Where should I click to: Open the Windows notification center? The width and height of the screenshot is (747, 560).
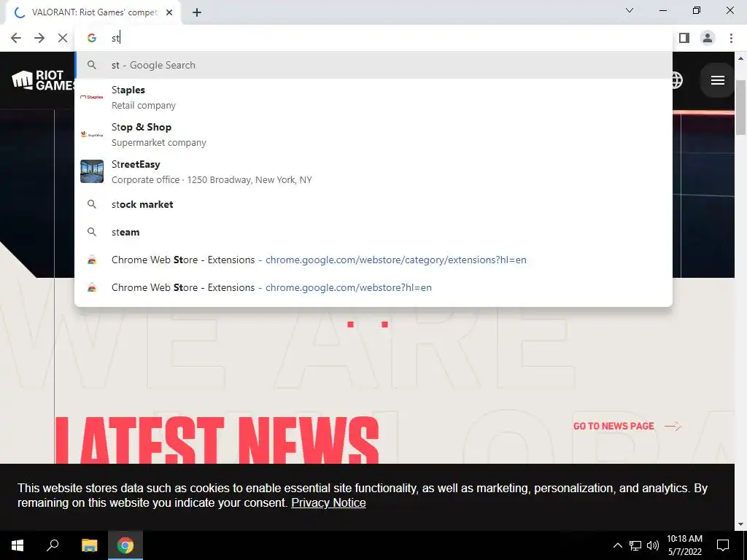point(723,545)
